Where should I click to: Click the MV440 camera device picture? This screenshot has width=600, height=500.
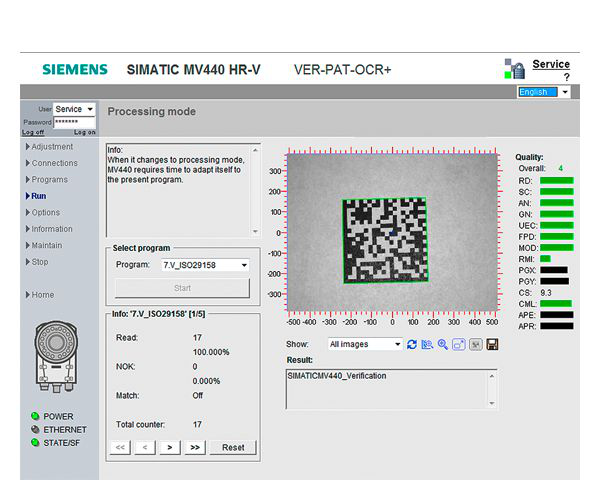pyautogui.click(x=57, y=357)
